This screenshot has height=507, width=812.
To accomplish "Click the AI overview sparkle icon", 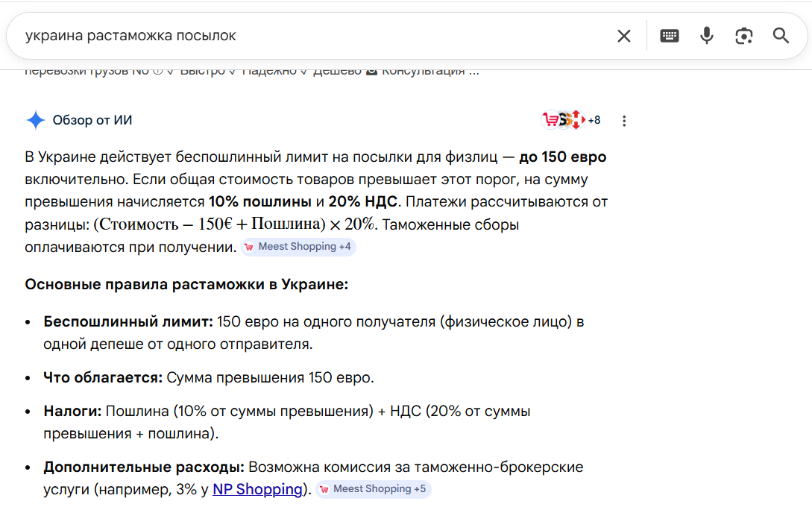I will [x=35, y=120].
